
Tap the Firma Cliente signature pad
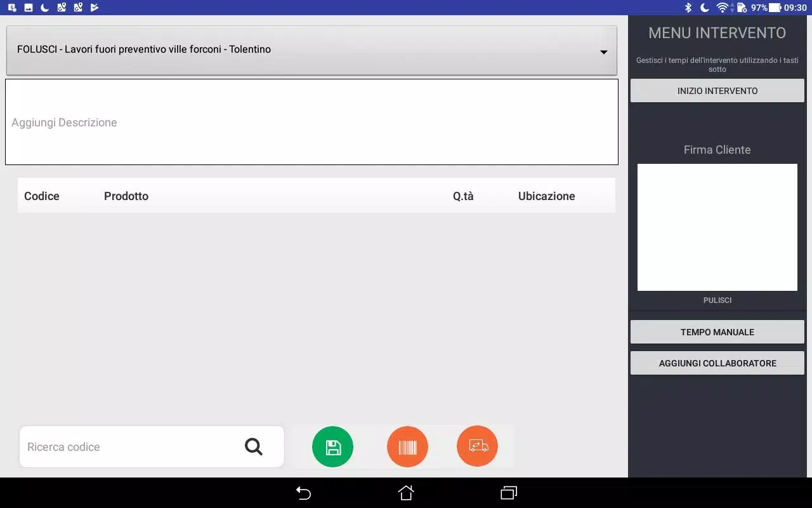[717, 227]
